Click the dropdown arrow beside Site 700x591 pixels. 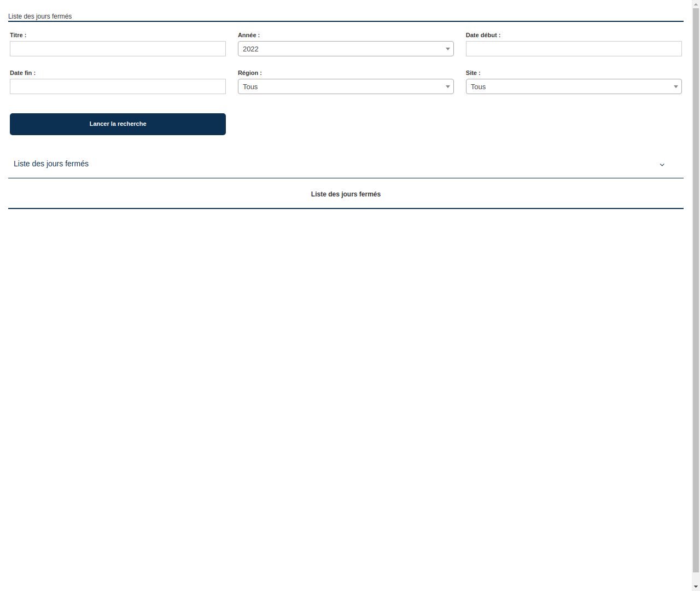click(676, 86)
